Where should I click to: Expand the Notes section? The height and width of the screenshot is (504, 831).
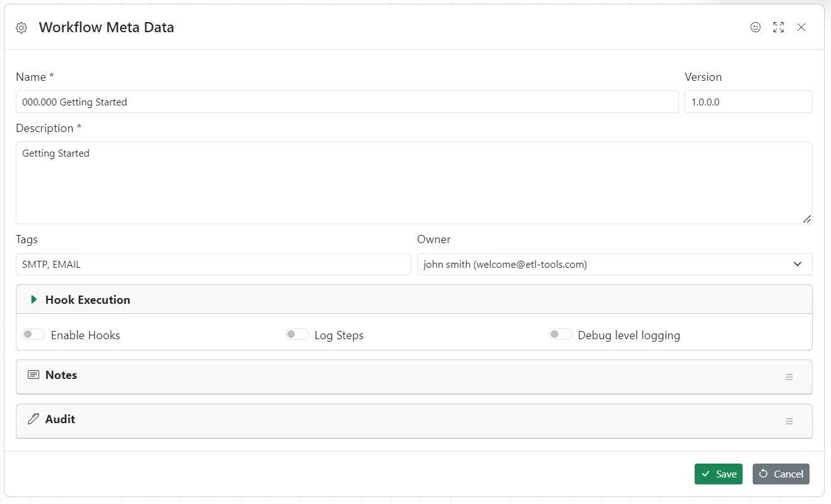tap(61, 375)
